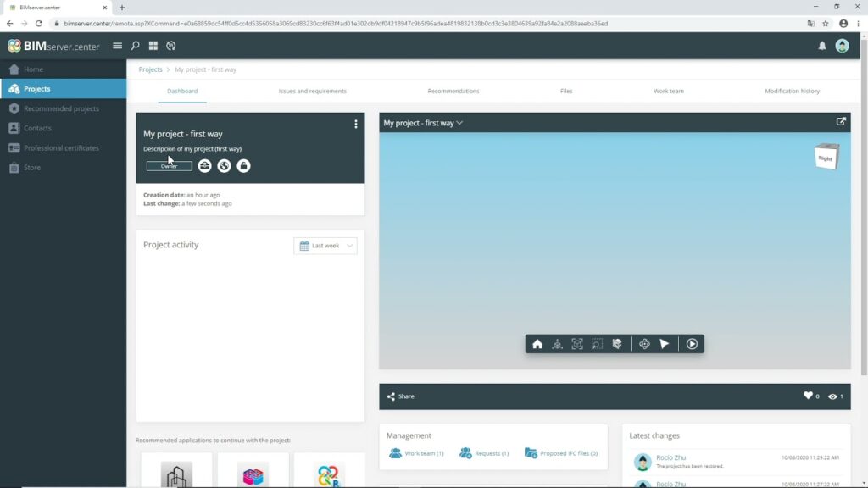The width and height of the screenshot is (868, 488).
Task: Click the Right face of view cube
Action: click(x=825, y=158)
